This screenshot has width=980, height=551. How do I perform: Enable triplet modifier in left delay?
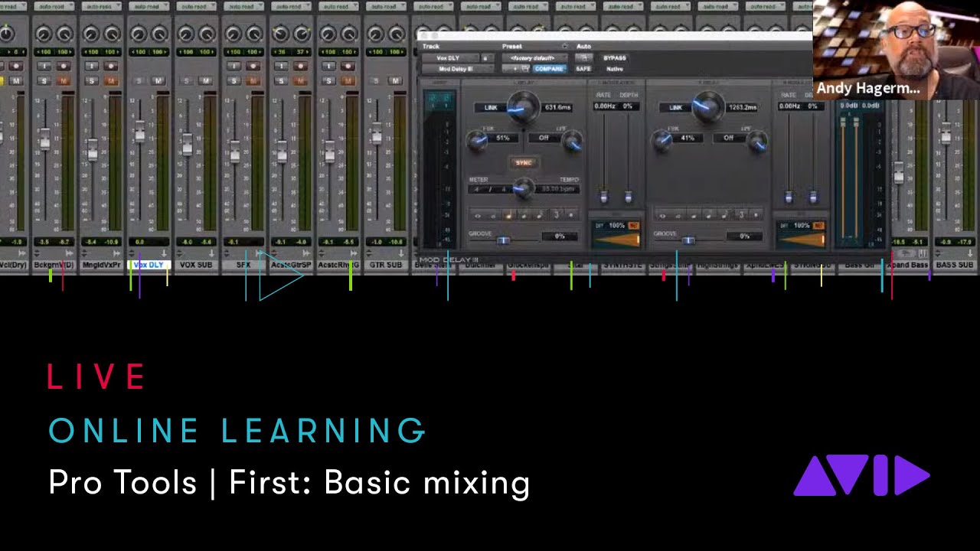(556, 215)
